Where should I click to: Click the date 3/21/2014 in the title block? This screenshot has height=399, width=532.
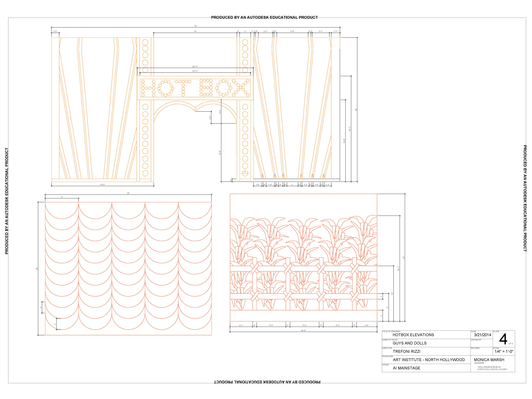(482, 335)
